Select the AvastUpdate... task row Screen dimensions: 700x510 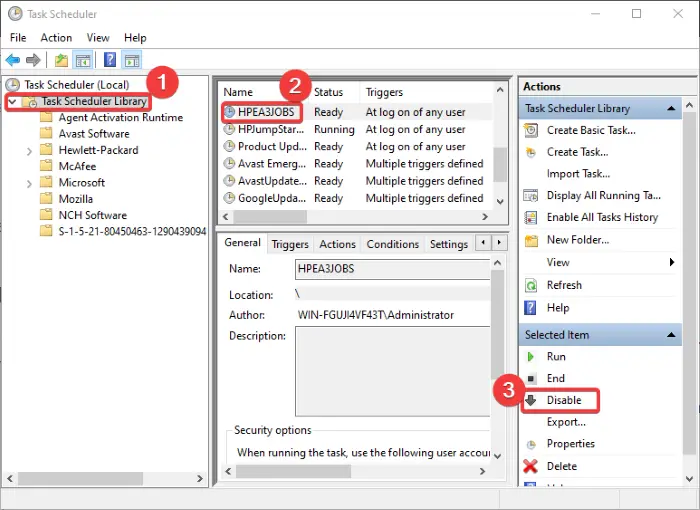tap(357, 181)
